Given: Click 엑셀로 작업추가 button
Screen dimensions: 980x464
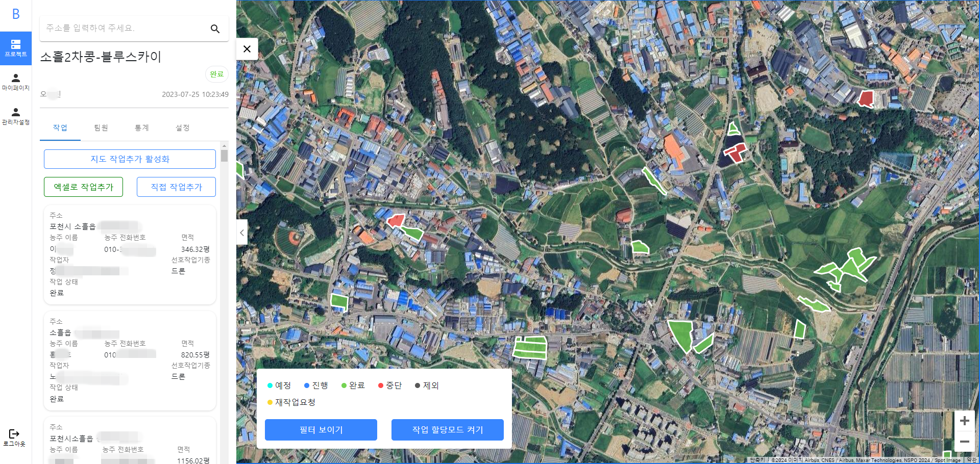Looking at the screenshot, I should (84, 187).
